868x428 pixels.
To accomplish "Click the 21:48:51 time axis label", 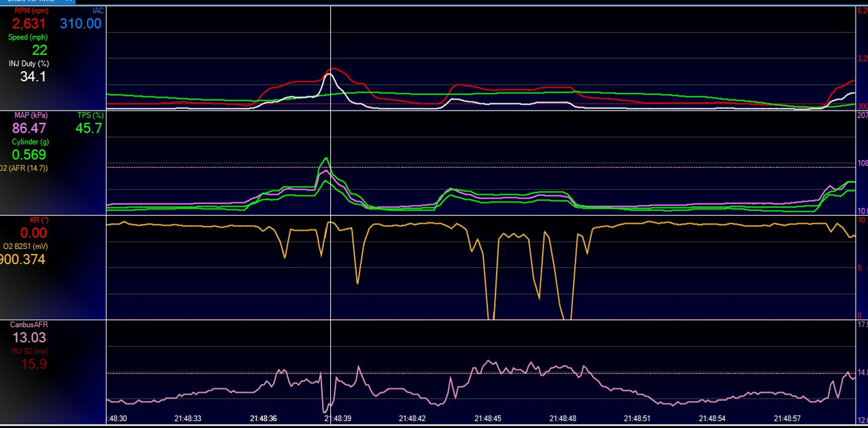I will [637, 419].
